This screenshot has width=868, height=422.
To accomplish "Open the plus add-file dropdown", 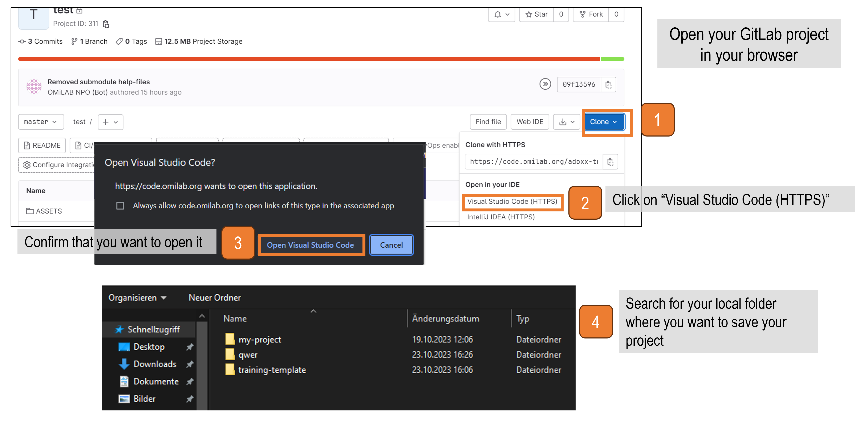I will pos(110,122).
